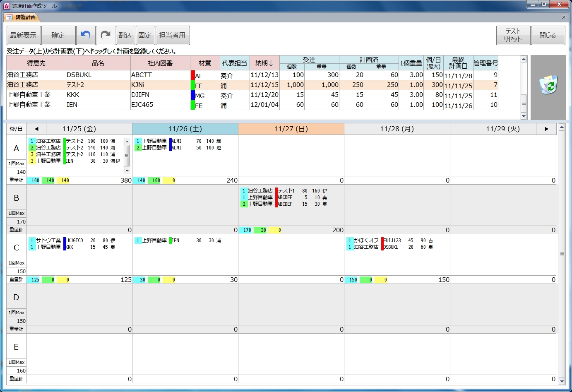Click red AL material color in DSBUKL row
572x392 pixels.
tap(193, 75)
